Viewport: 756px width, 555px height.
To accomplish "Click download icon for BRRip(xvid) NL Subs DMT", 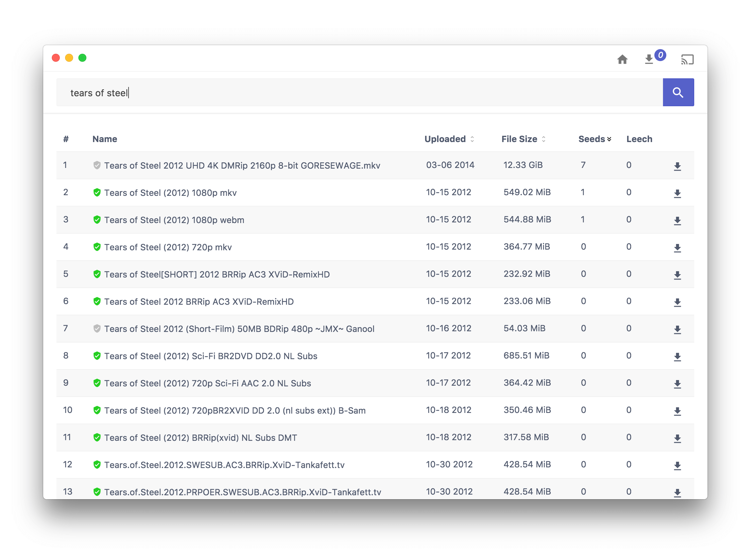I will point(677,438).
